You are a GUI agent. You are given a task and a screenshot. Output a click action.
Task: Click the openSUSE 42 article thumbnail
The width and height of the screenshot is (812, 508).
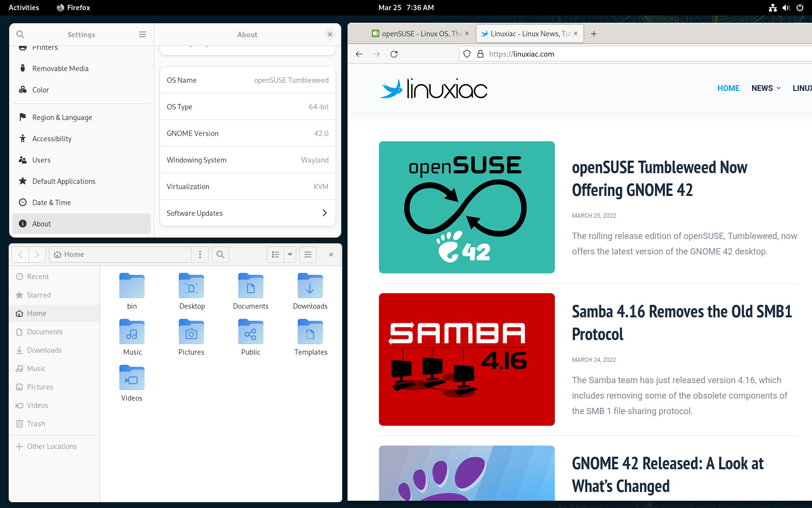point(467,207)
